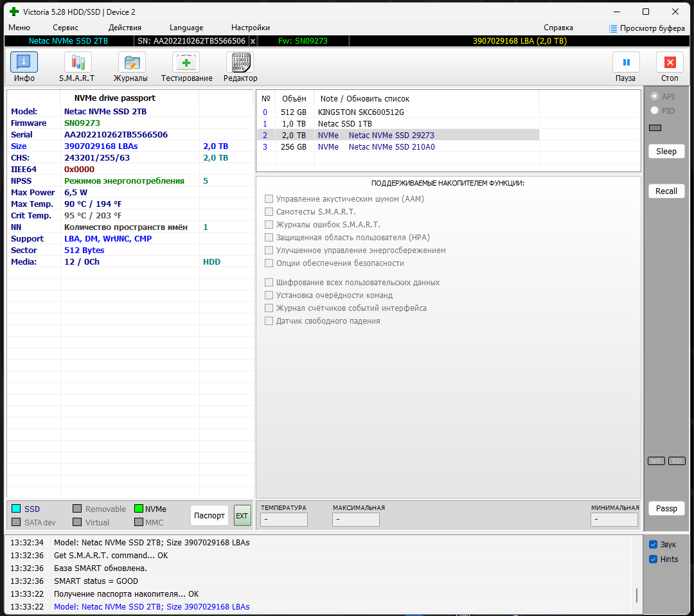Check Журналы ошибок S.M.A.R.T. box
Screen dimensions: 694x616
[x=269, y=224]
